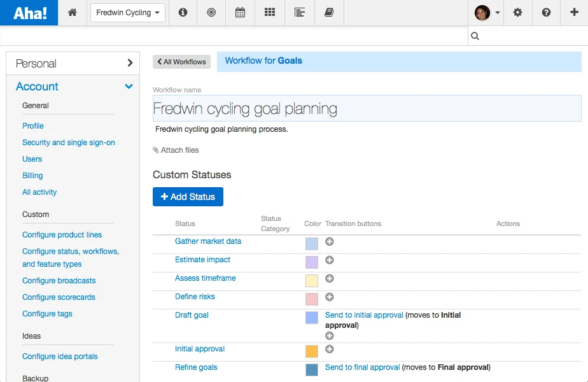Add transition button for Gather market data

330,242
